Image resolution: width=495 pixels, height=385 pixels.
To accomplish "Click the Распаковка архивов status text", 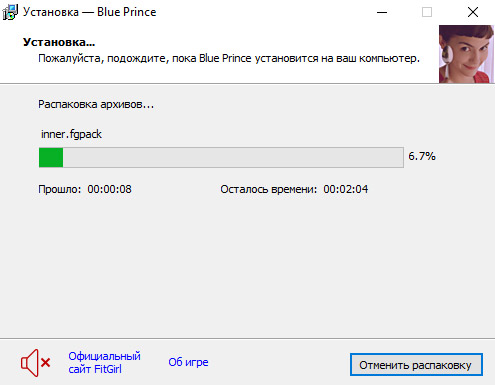I will (96, 104).
